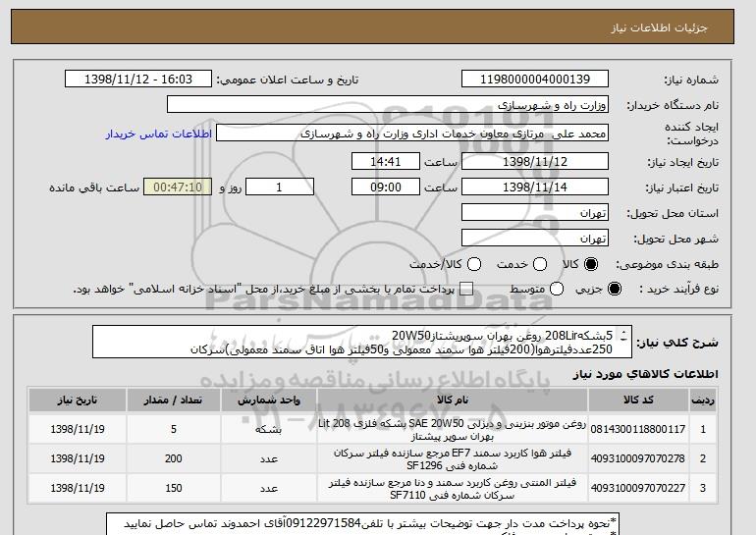756x535 pixels.
Task: Click the SF7110 oil filter product name
Action: click(x=453, y=489)
